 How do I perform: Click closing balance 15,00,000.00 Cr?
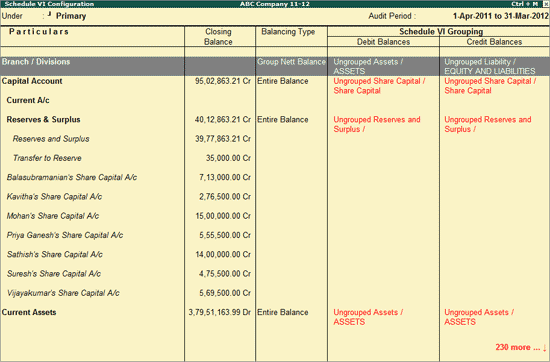tap(223, 216)
